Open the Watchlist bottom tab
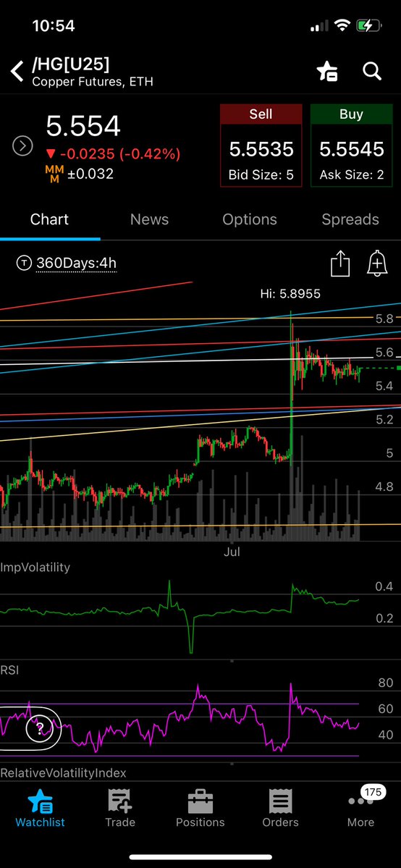The width and height of the screenshot is (401, 868). [40, 808]
